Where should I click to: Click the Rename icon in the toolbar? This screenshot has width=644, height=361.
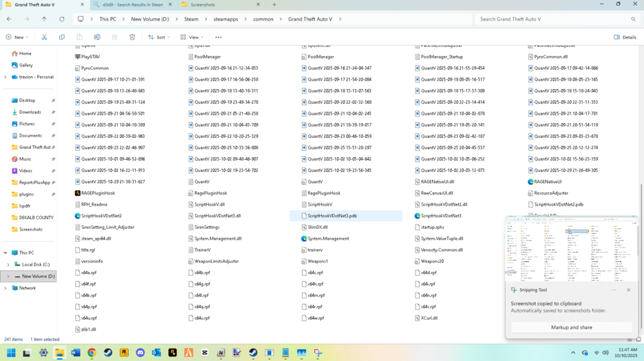(97, 37)
